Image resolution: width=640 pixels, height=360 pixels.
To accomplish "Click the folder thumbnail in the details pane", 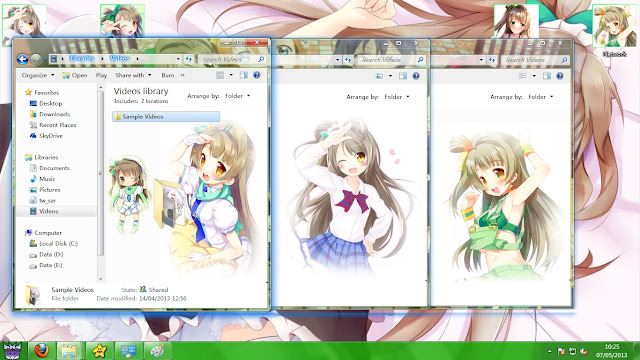I will [33, 295].
